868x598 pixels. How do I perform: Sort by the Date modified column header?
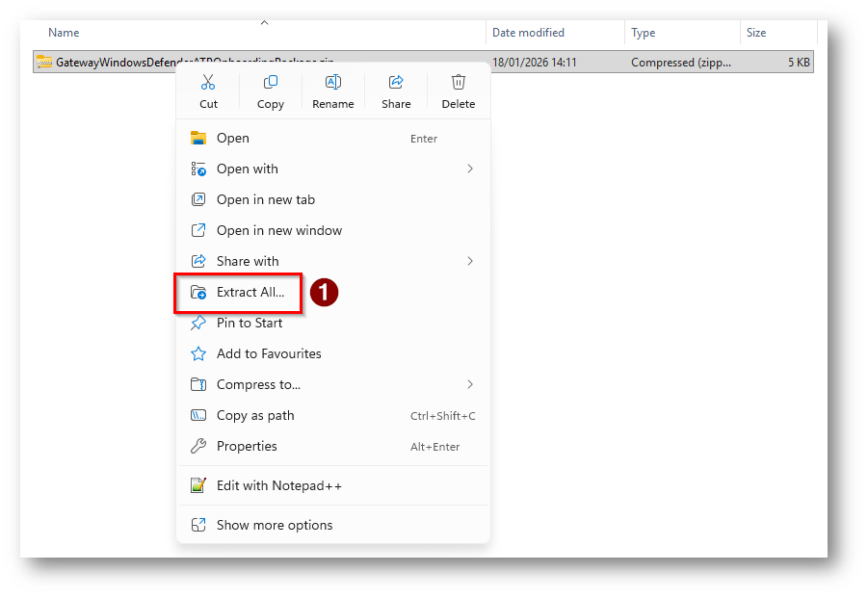point(528,33)
